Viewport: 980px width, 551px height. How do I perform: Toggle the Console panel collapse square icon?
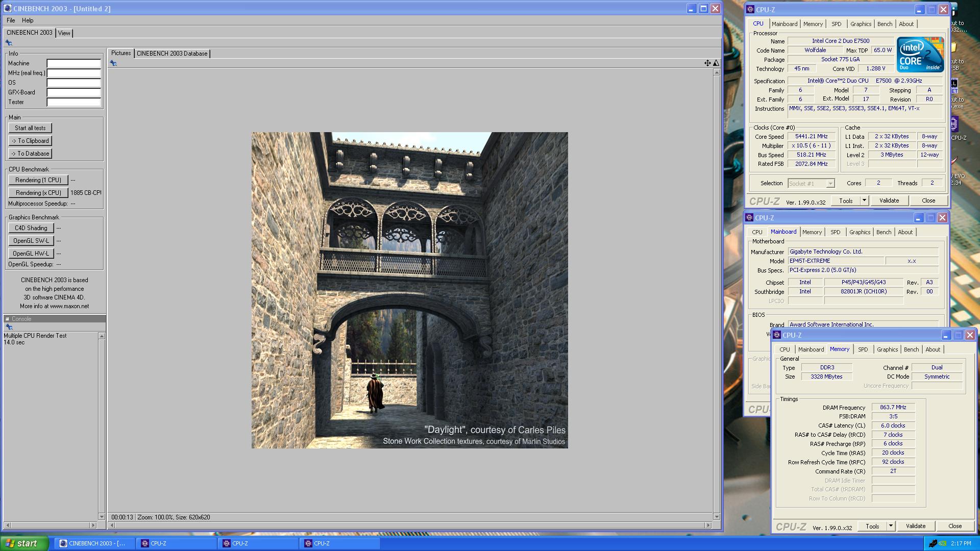tap(7, 319)
